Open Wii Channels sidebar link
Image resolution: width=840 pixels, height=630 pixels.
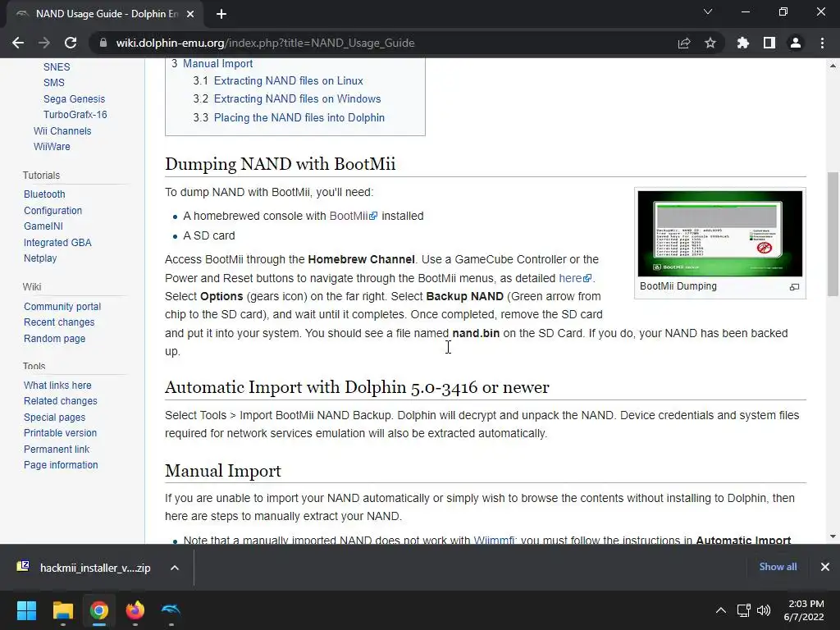click(62, 131)
